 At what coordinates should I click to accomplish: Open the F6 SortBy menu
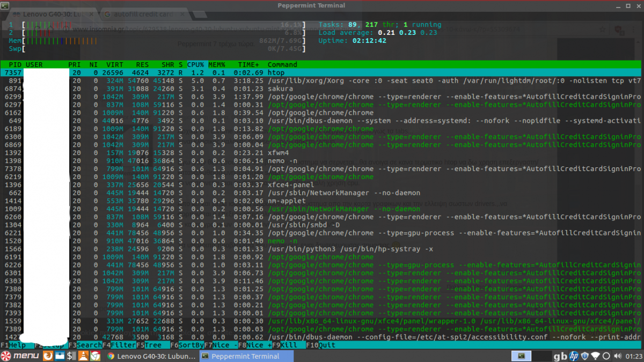(186, 345)
